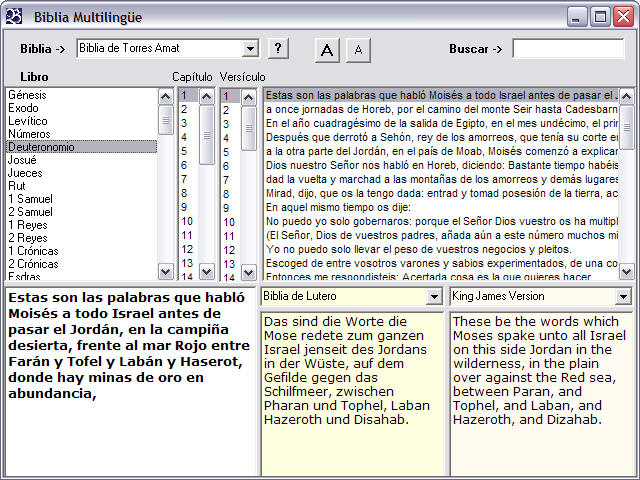Select verse 3 in Versículo list
640x480 pixels.
(231, 124)
